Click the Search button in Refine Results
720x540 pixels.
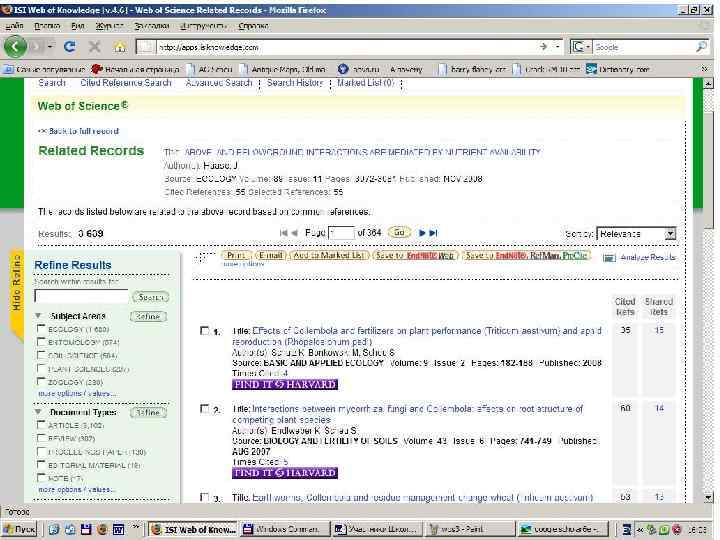coord(151,297)
